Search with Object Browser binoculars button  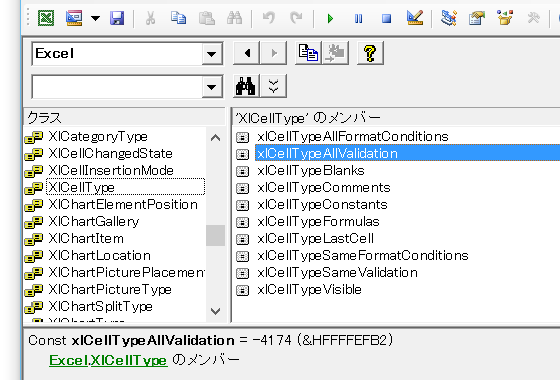(246, 86)
